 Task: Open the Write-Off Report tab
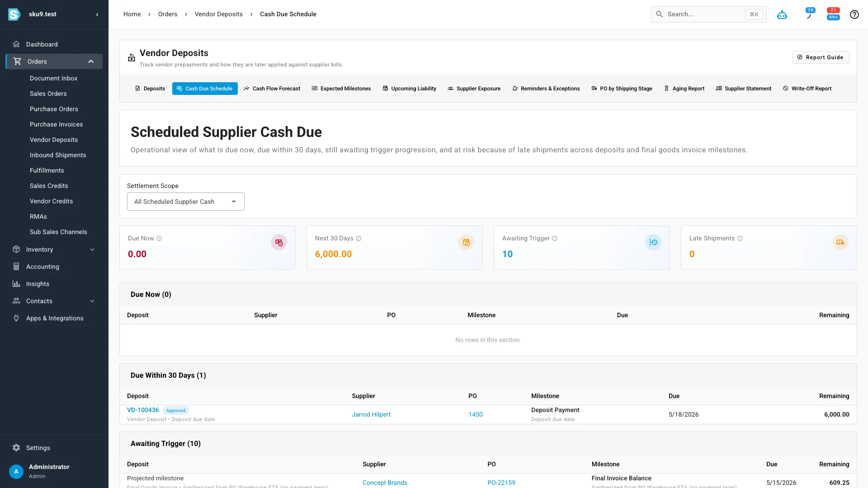[x=807, y=89]
